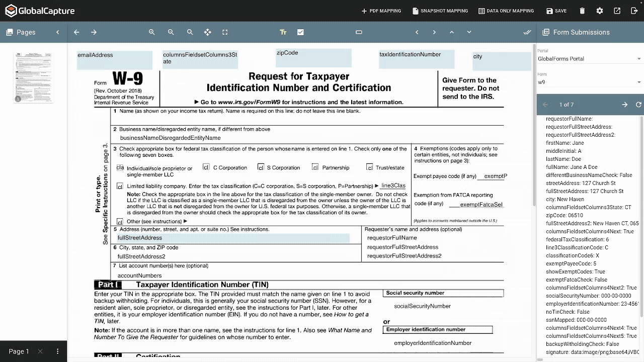Click the SAVE button

[x=556, y=11]
